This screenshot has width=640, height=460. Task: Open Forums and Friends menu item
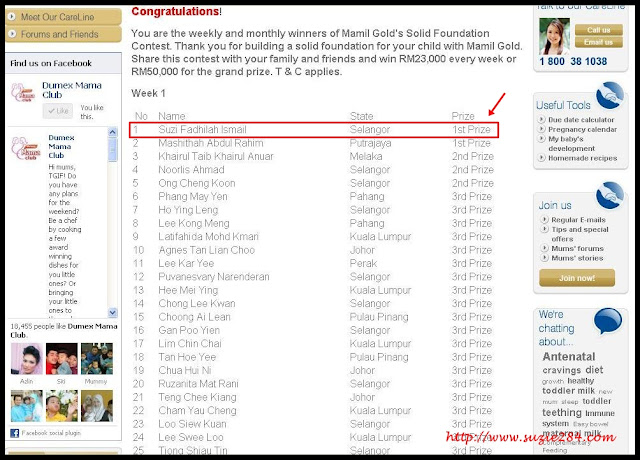tap(63, 34)
